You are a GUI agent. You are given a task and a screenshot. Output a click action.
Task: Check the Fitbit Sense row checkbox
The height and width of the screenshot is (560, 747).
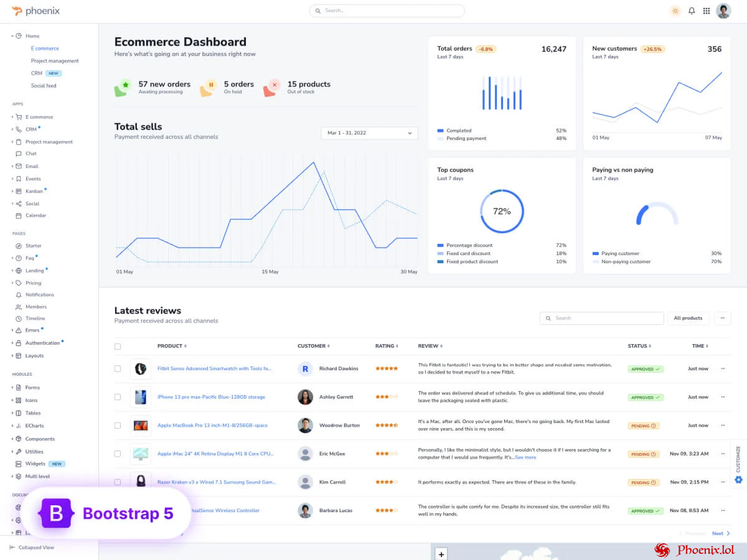[118, 368]
